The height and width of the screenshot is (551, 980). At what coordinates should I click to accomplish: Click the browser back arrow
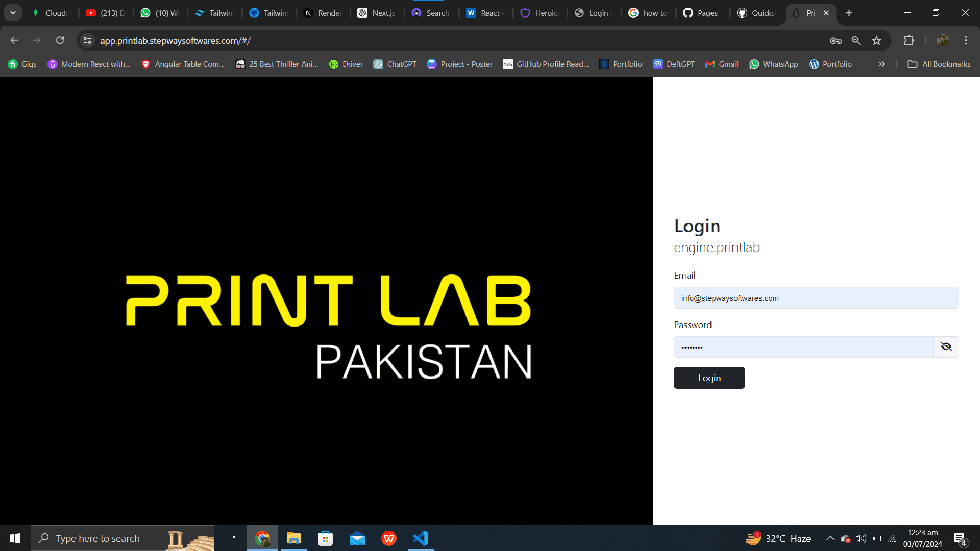pos(14,40)
